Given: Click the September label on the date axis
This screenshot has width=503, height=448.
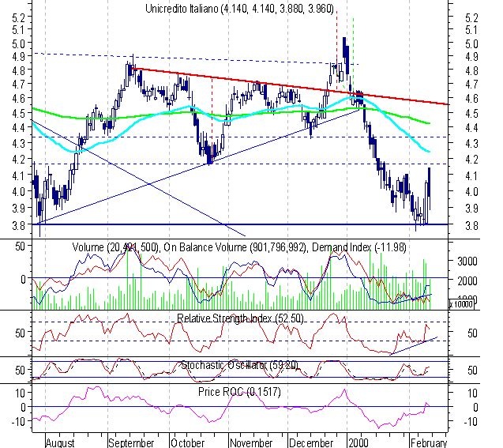Looking at the screenshot, I should (131, 443).
